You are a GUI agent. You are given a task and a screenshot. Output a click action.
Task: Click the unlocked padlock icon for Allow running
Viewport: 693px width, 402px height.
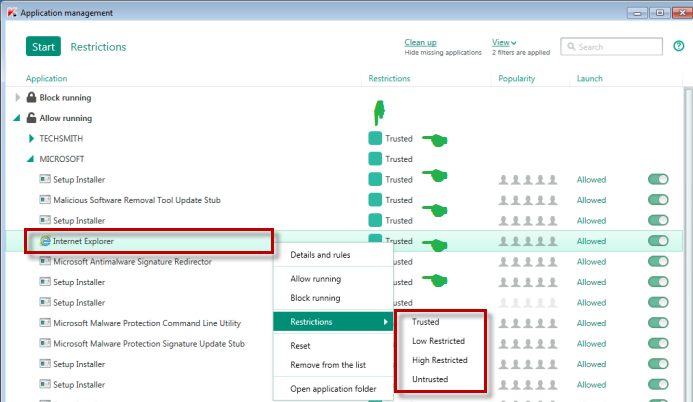pos(31,118)
